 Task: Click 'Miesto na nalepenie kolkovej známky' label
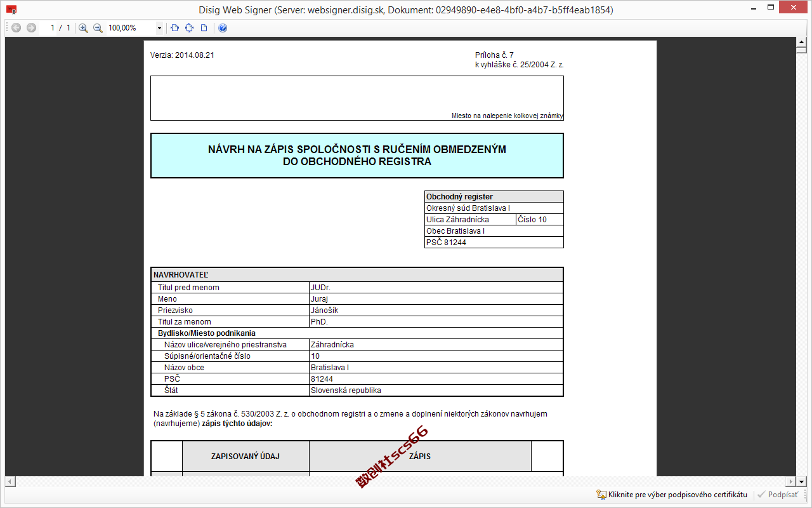(507, 116)
